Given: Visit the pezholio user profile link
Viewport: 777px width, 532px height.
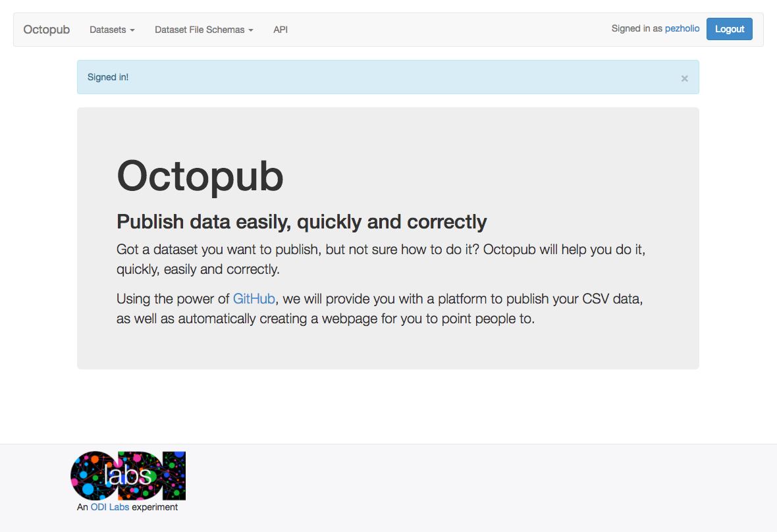Looking at the screenshot, I should point(682,29).
